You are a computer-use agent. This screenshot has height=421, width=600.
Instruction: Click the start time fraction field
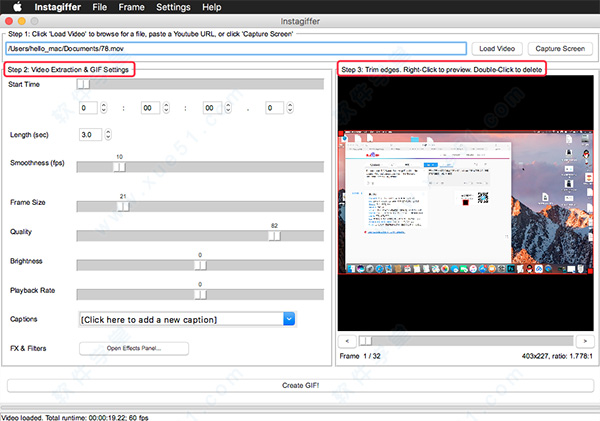(x=274, y=108)
